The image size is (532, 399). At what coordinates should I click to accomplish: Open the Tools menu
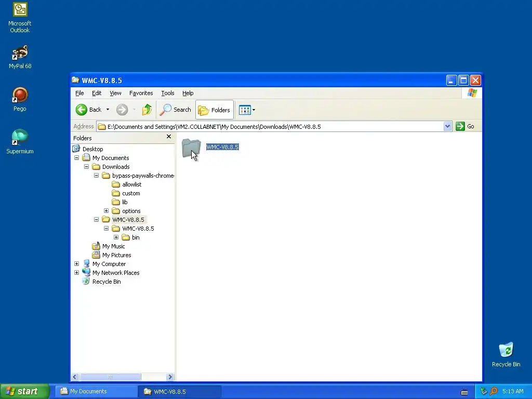(168, 93)
